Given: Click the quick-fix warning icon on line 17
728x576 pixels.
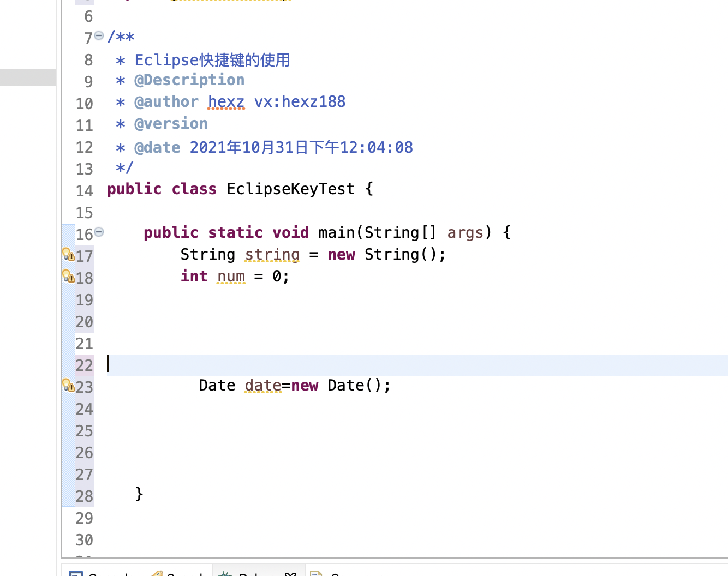Looking at the screenshot, I should tap(68, 255).
